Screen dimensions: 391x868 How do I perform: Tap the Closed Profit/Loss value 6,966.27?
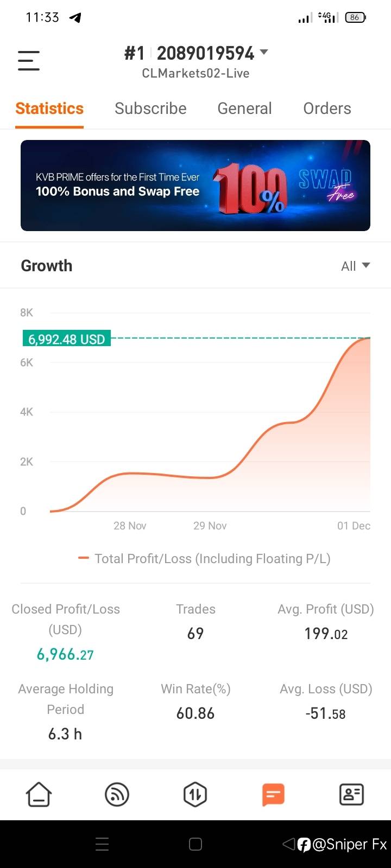[x=65, y=654]
